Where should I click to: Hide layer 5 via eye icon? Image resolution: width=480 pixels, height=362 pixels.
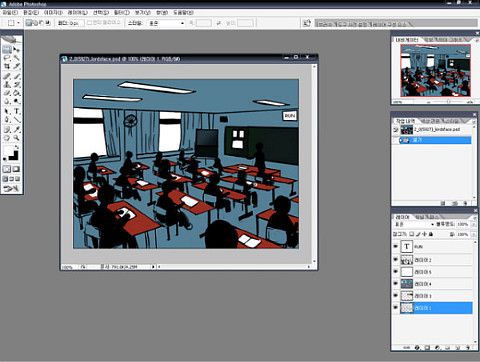[396, 272]
